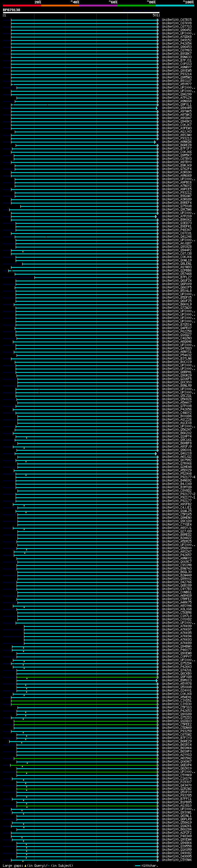
Task: Select hit label UniRef100_Q96299
Action: [176, 94]
